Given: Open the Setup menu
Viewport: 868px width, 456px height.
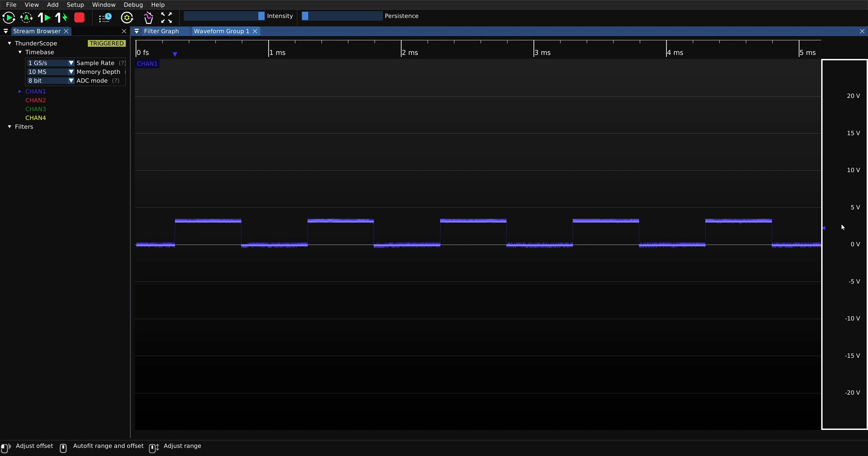Looking at the screenshot, I should click(x=75, y=5).
